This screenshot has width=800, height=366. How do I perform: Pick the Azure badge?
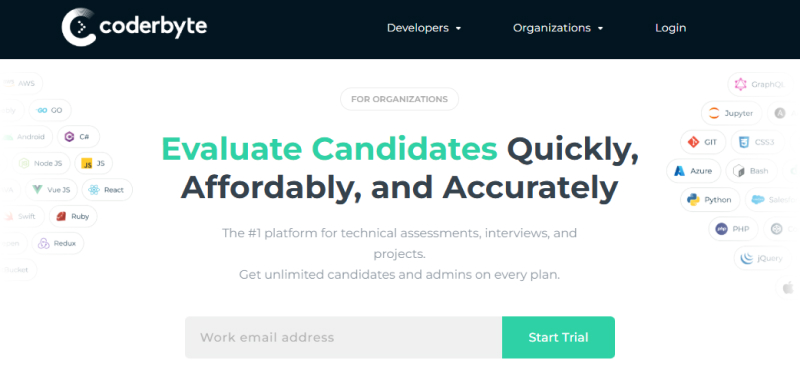tap(693, 171)
